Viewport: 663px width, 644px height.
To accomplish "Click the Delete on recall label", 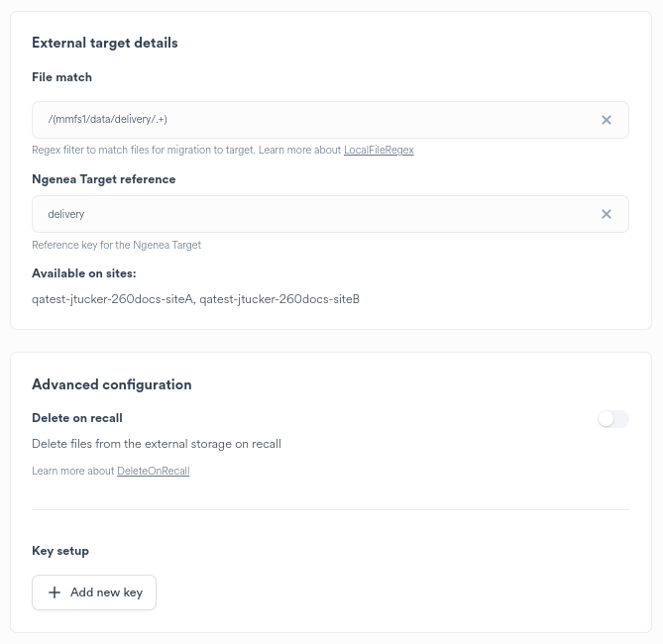I will [x=77, y=418].
